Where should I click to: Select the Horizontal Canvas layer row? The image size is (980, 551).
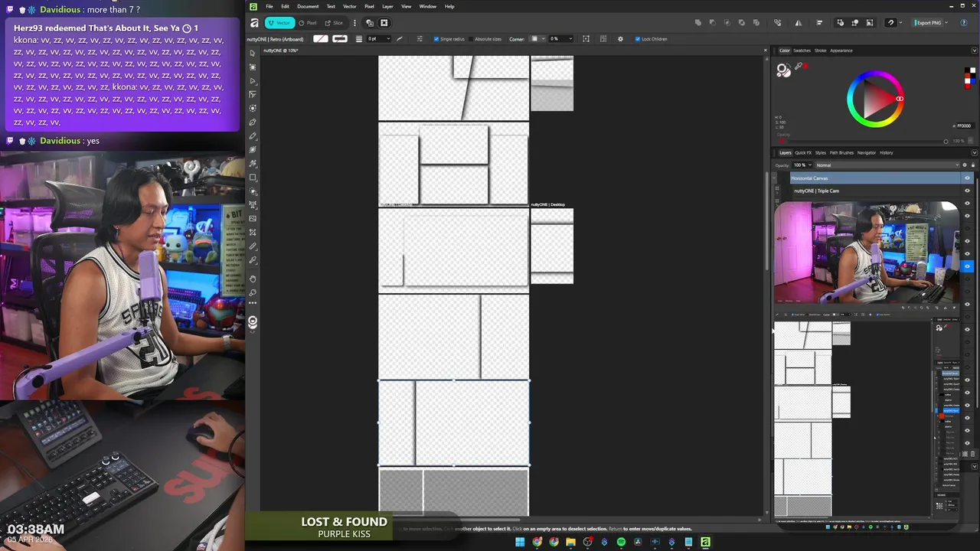coord(875,178)
